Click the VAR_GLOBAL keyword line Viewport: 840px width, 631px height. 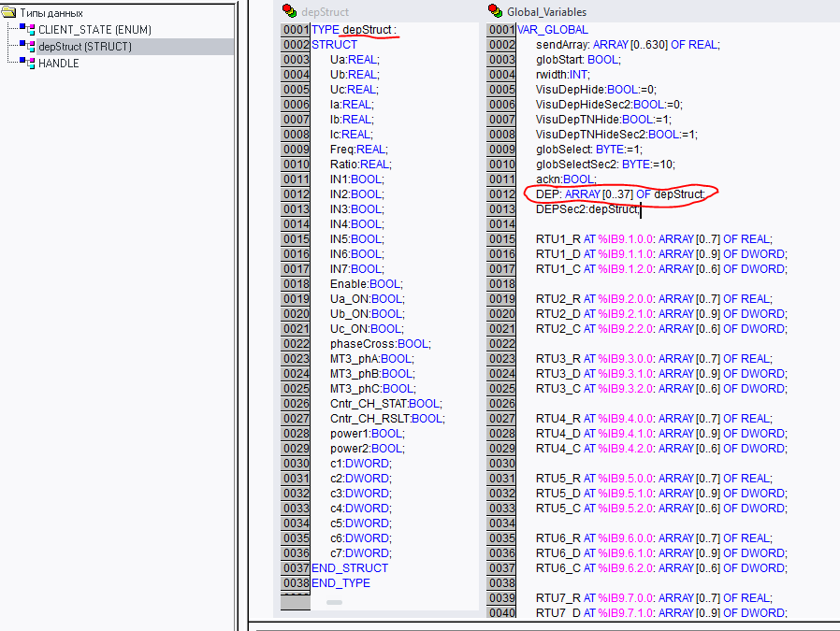click(552, 30)
